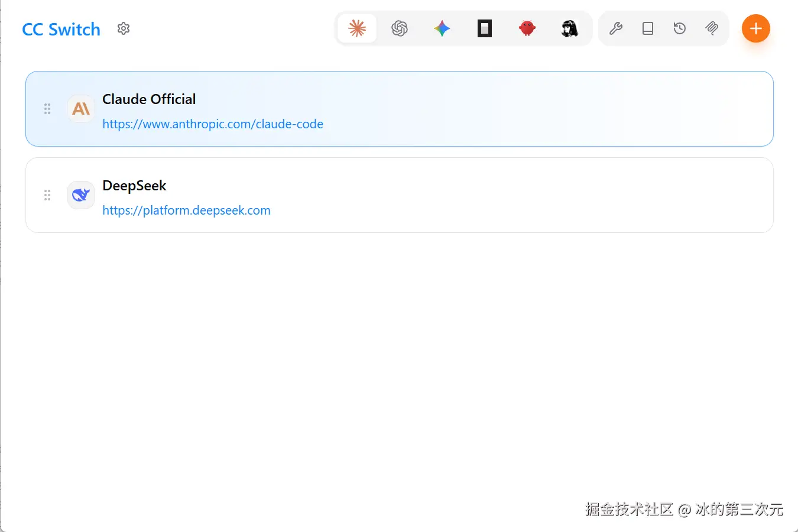798x532 pixels.
Task: Switch to the Gemini sparkle icon
Action: tap(442, 28)
